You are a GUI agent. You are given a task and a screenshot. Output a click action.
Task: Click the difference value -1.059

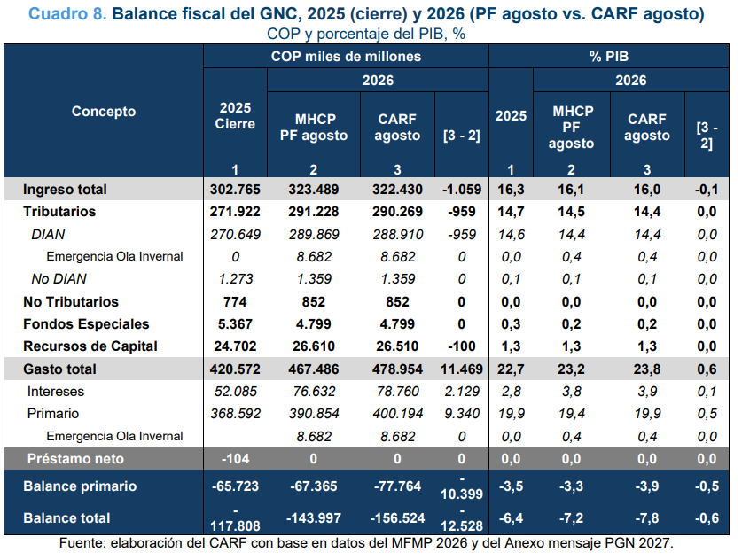[461, 190]
